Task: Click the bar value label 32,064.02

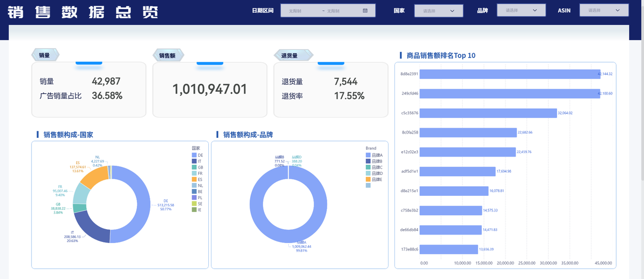Action: pyautogui.click(x=565, y=113)
